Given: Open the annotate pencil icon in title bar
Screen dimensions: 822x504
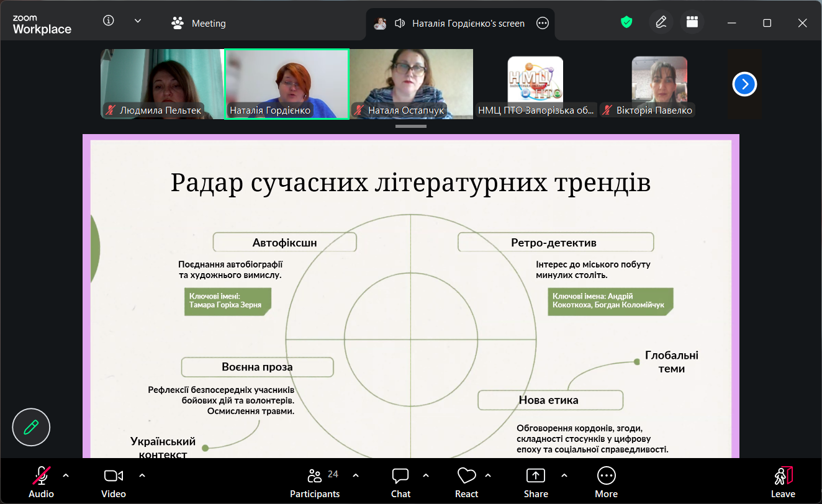Looking at the screenshot, I should tap(661, 22).
